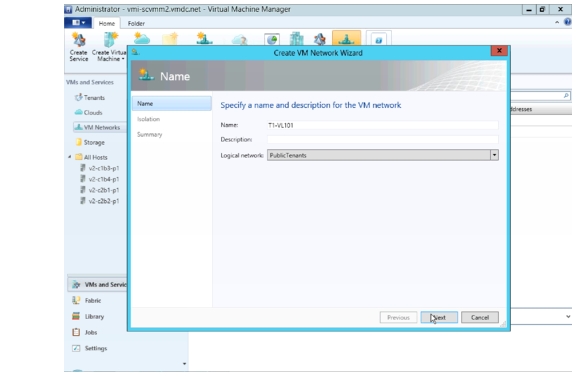This screenshot has height=376, width=576.
Task: Click the wizard title bar icon
Action: [x=136, y=52]
